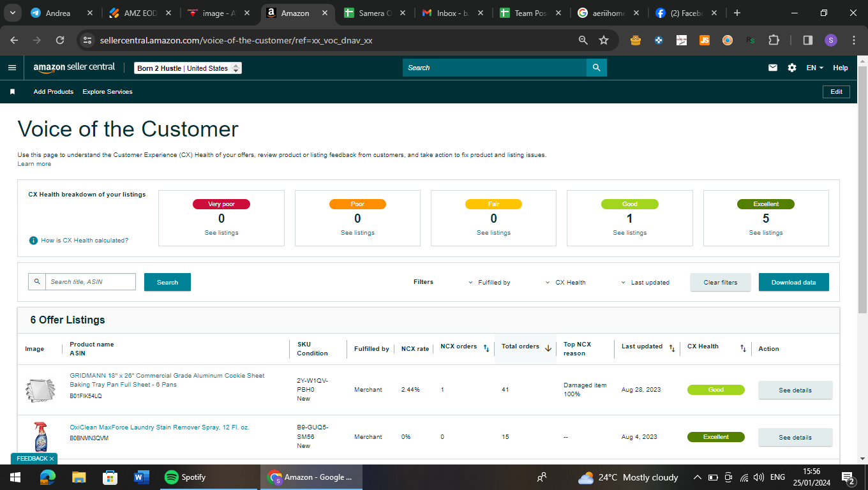See details for the GRIDMANN cookie sheet
Viewport: 868px width, 490px height.
click(795, 390)
